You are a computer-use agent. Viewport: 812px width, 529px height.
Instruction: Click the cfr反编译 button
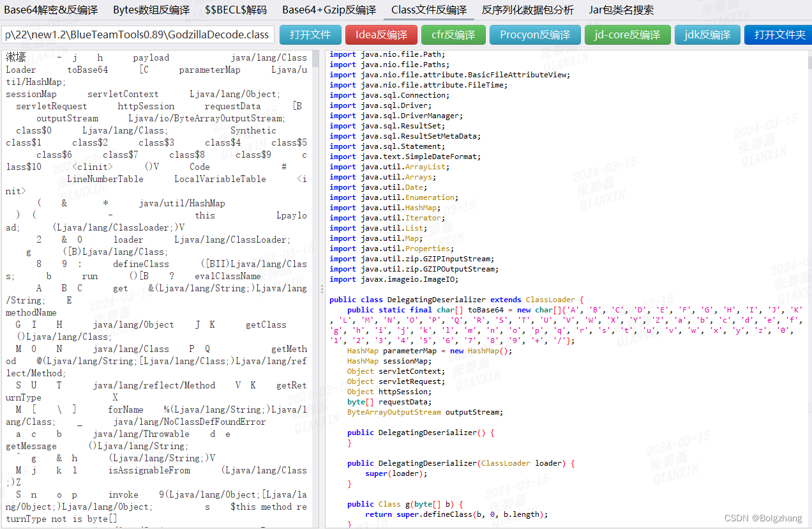(x=453, y=34)
